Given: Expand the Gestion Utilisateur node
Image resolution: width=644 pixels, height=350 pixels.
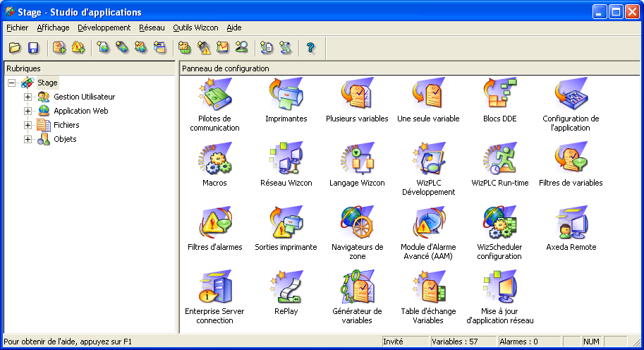Looking at the screenshot, I should coord(28,97).
